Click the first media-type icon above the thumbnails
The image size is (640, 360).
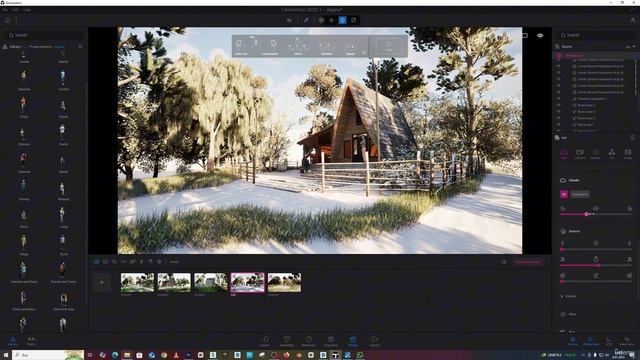pos(97,262)
